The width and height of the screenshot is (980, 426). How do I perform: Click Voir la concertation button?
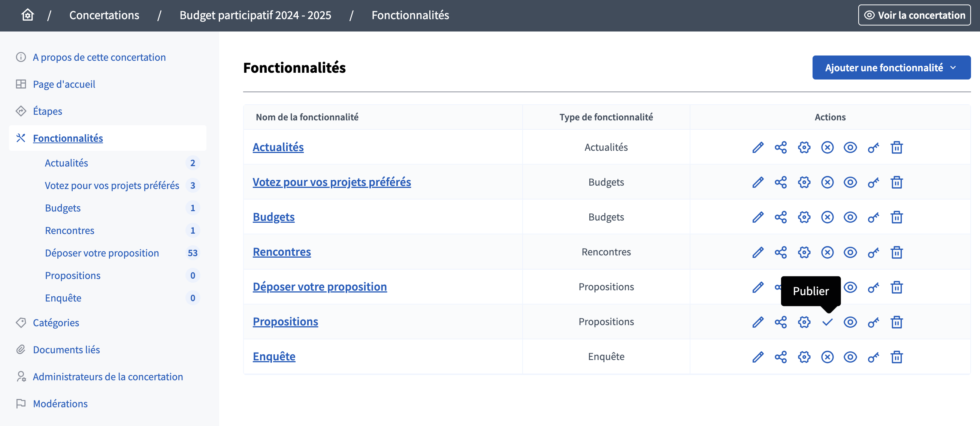click(x=914, y=15)
